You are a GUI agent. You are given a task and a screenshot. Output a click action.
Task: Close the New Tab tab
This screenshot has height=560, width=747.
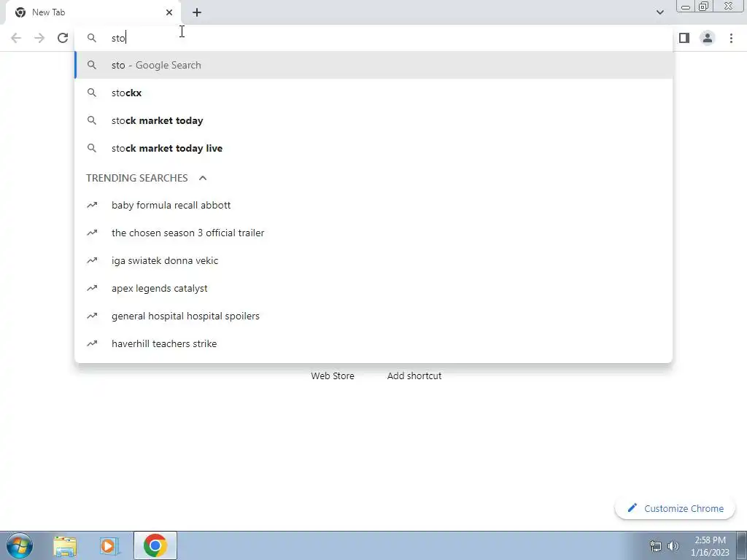click(x=169, y=12)
